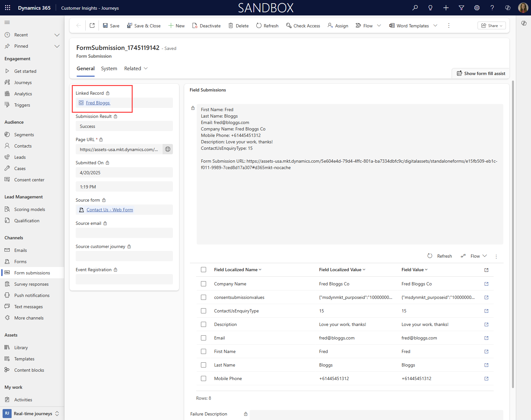
Task: Click the user profile avatar
Action: [x=523, y=8]
